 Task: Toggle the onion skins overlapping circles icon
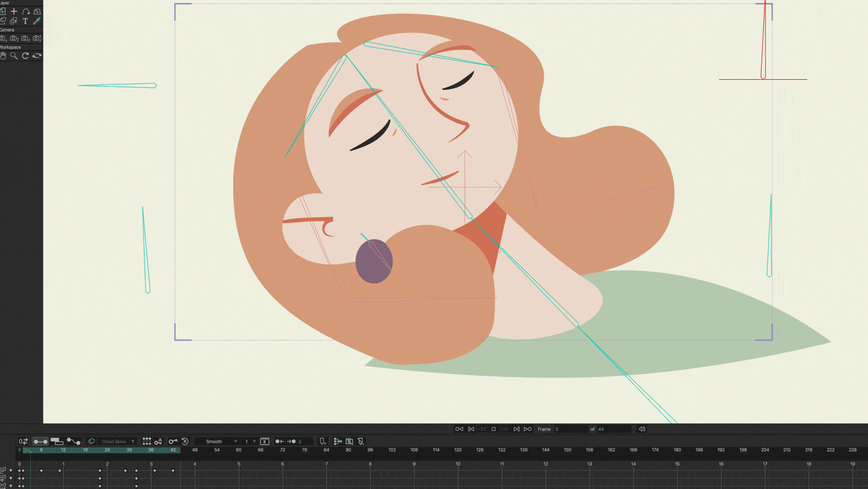pyautogui.click(x=91, y=441)
